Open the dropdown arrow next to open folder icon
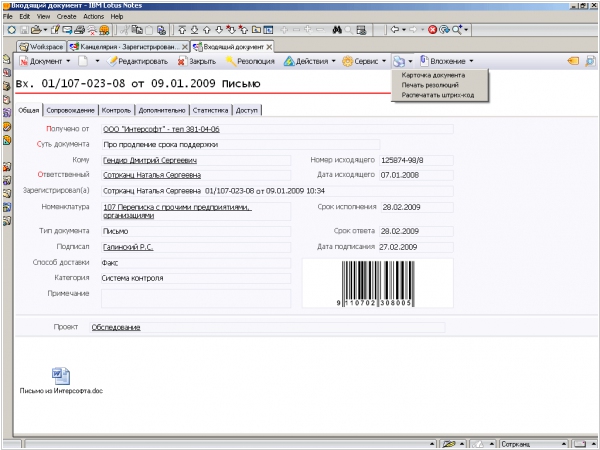Image resolution: width=600 pixels, height=450 pixels. (x=45, y=29)
